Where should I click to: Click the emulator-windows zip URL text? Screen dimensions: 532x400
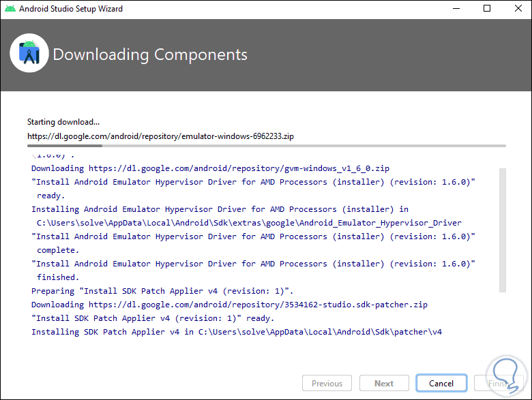pyautogui.click(x=160, y=136)
